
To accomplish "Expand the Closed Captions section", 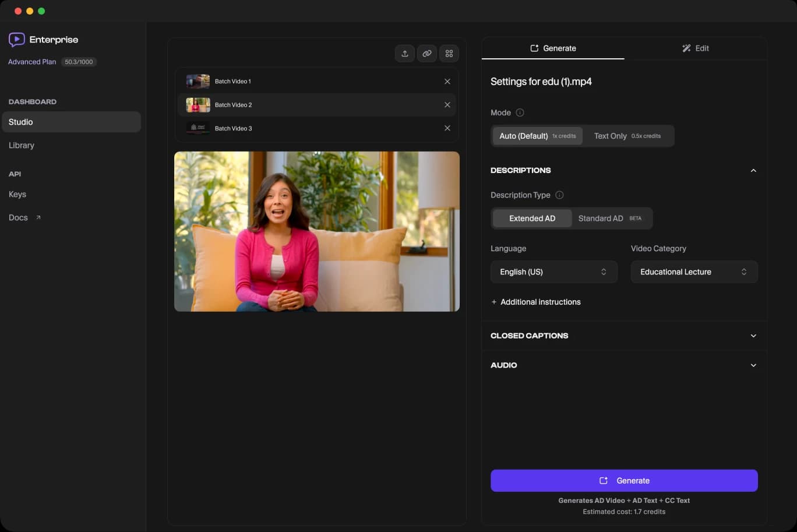I will (x=624, y=336).
